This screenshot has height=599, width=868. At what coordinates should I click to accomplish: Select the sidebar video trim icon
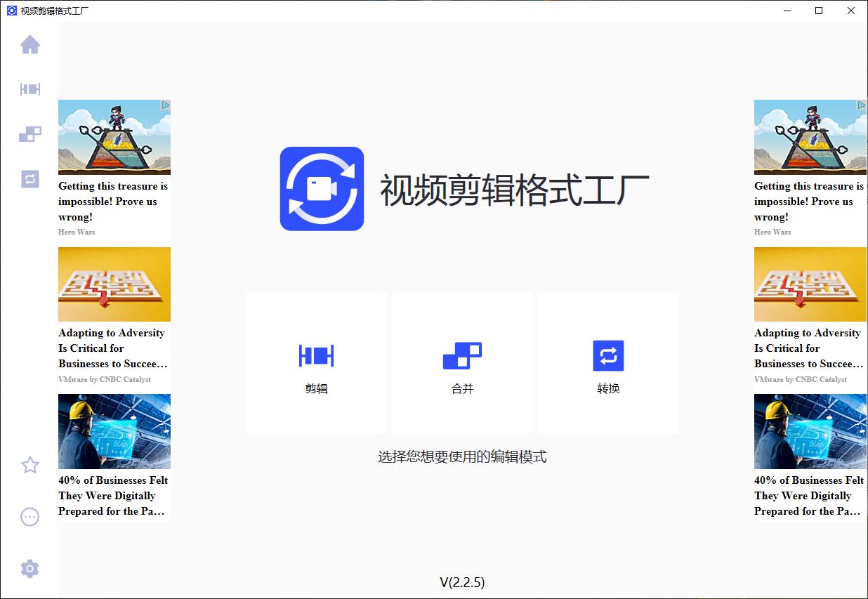30,89
